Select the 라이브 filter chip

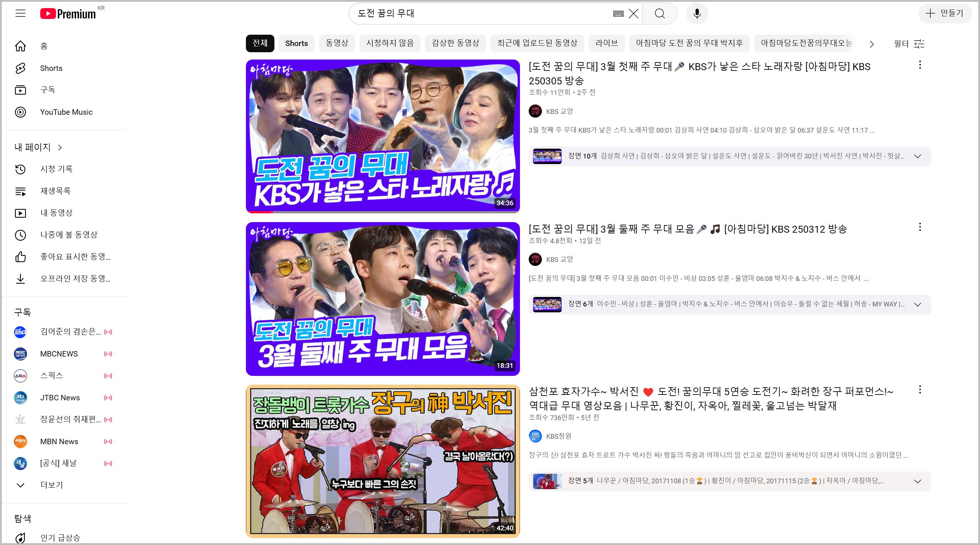pyautogui.click(x=606, y=43)
